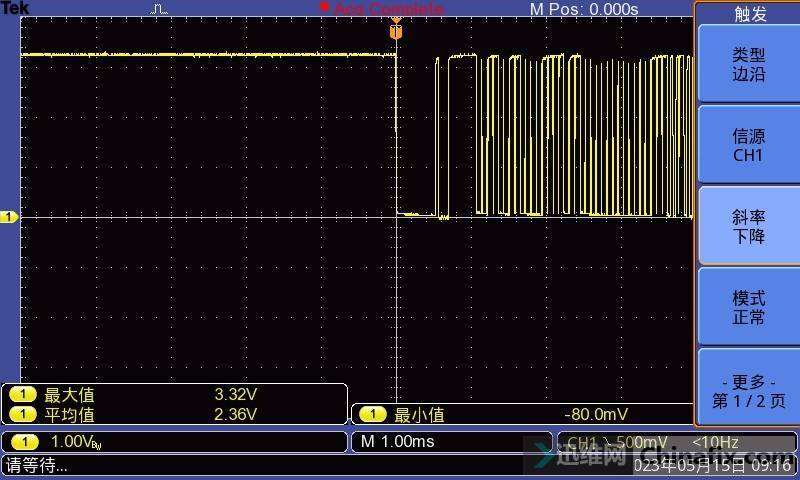This screenshot has height=480, width=800.
Task: Click the 触发 menu title
Action: click(x=750, y=14)
